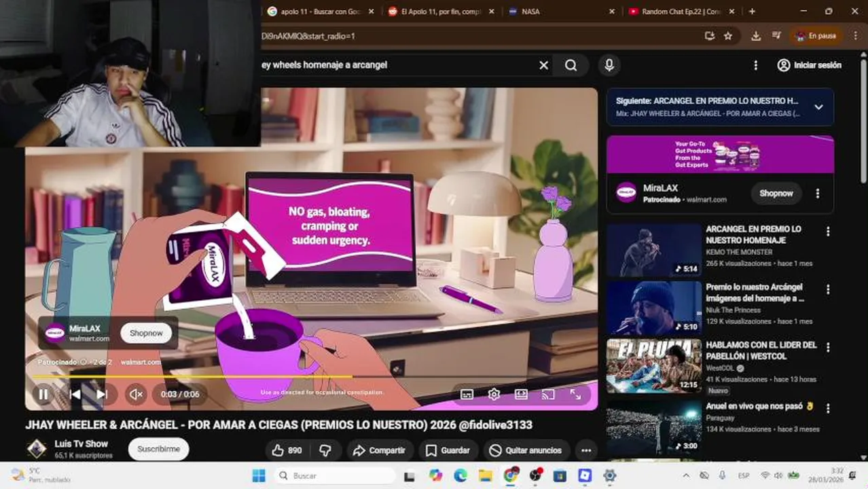Open options for Niuk The Princess video
Screen dimensions: 868x489
point(828,289)
